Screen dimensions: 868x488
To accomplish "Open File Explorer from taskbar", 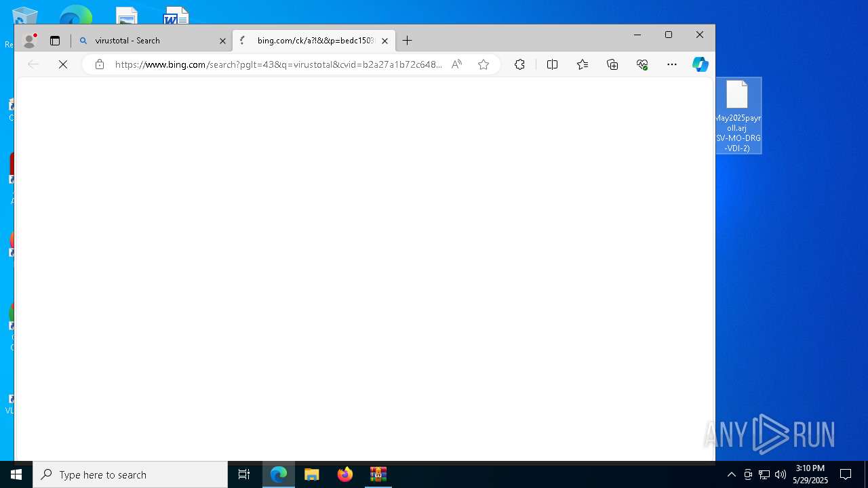I will coord(312,474).
